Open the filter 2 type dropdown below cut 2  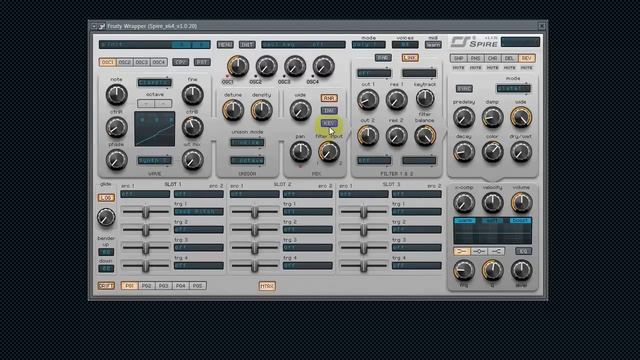tap(374, 160)
